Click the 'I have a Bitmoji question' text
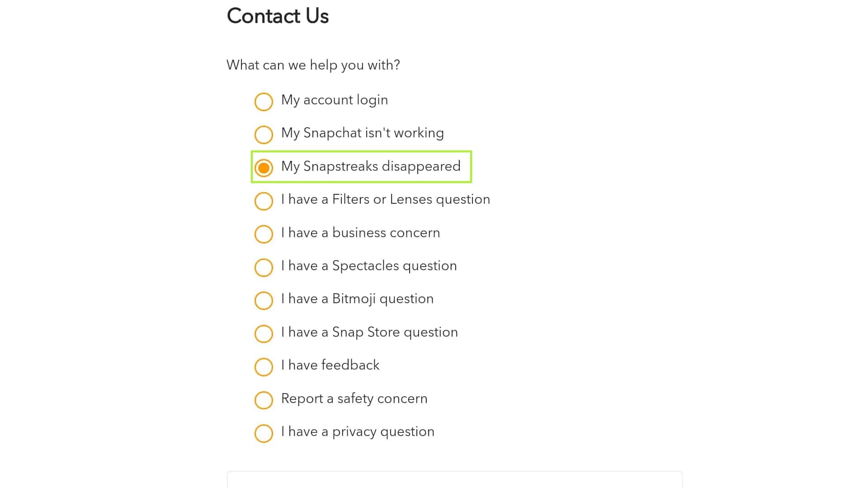This screenshot has height=488, width=868. (357, 299)
